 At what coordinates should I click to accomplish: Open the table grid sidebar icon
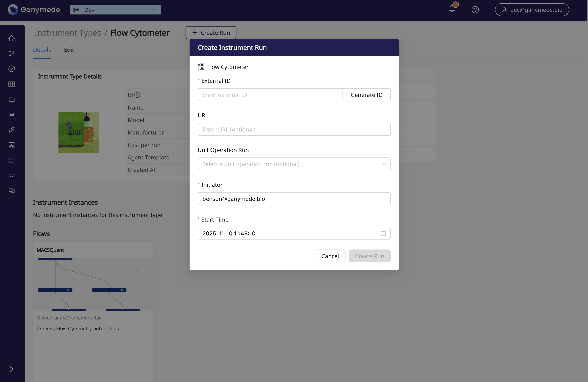tap(12, 84)
